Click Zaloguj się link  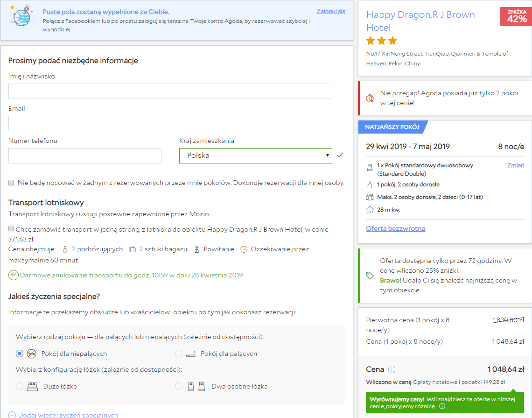click(331, 11)
